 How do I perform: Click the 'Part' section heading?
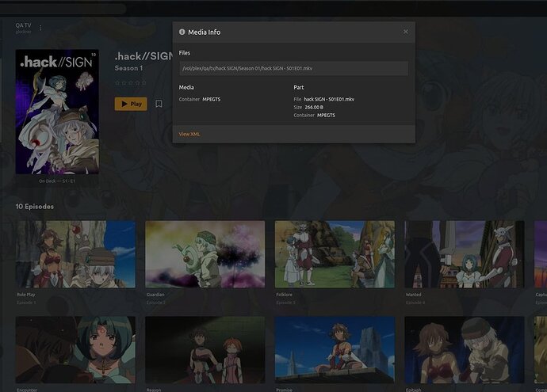coord(299,87)
